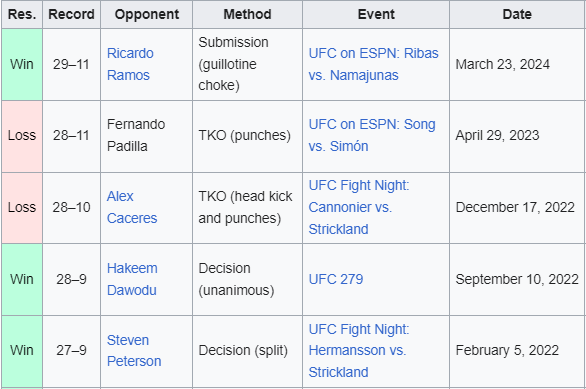Image resolution: width=586 pixels, height=389 pixels.
Task: Follow the Steven Peterson link
Action: pyautogui.click(x=134, y=351)
